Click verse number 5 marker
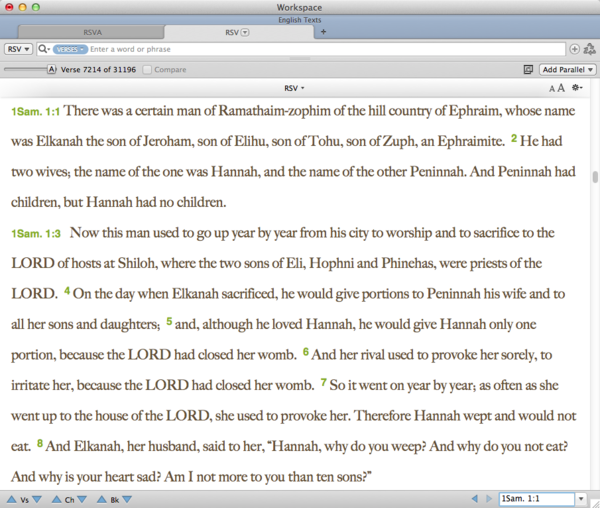The image size is (600, 508). tap(169, 321)
